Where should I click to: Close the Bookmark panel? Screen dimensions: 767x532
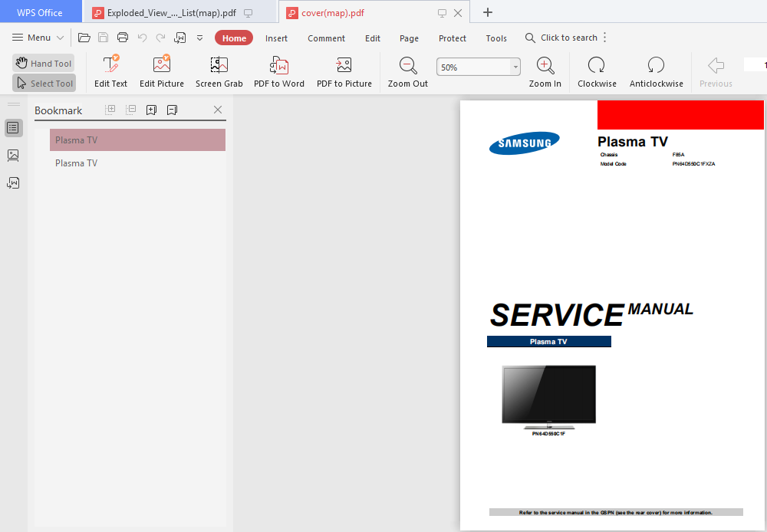(x=218, y=110)
